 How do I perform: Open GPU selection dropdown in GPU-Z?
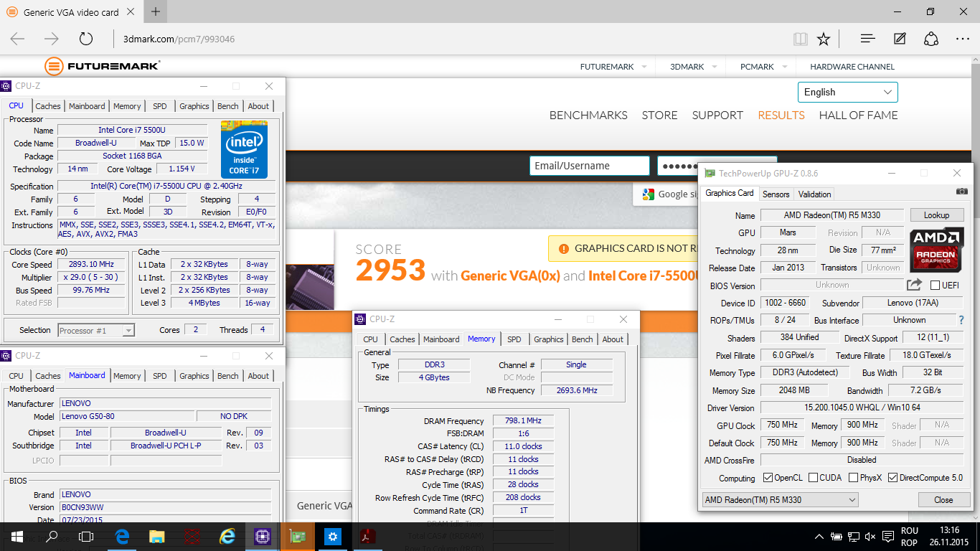point(780,500)
